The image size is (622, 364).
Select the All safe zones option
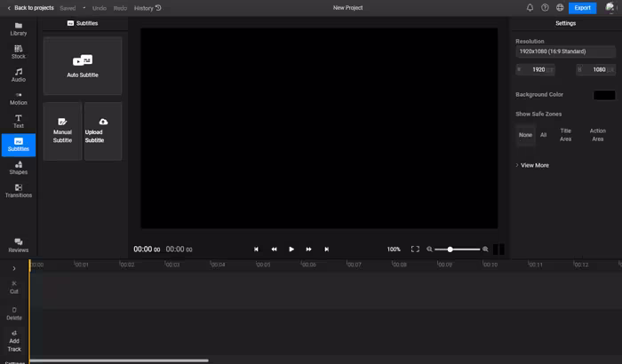(x=544, y=135)
